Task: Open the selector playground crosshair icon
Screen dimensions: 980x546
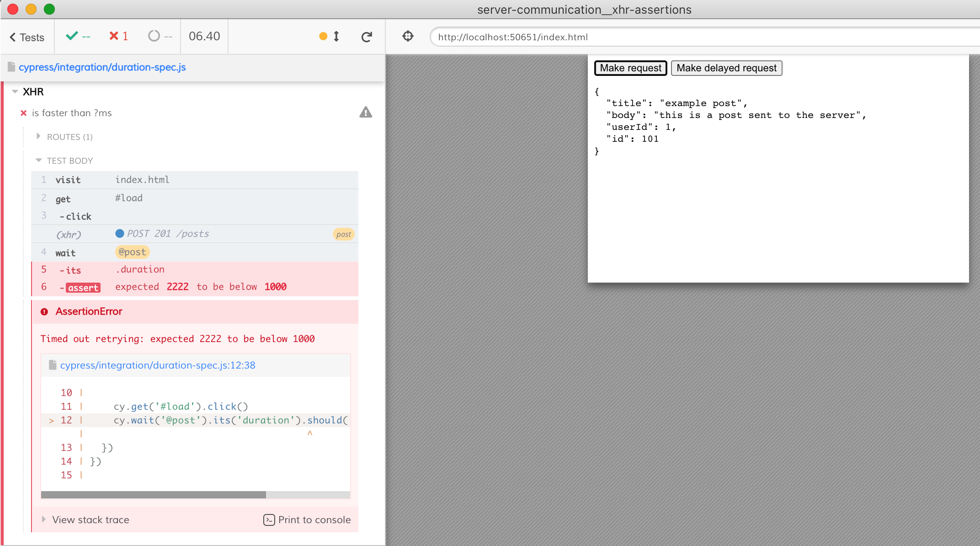Action: [408, 36]
